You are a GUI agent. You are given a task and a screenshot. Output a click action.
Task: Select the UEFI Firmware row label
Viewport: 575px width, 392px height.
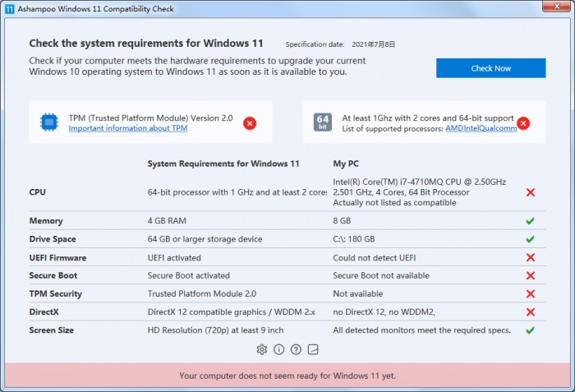pos(57,258)
